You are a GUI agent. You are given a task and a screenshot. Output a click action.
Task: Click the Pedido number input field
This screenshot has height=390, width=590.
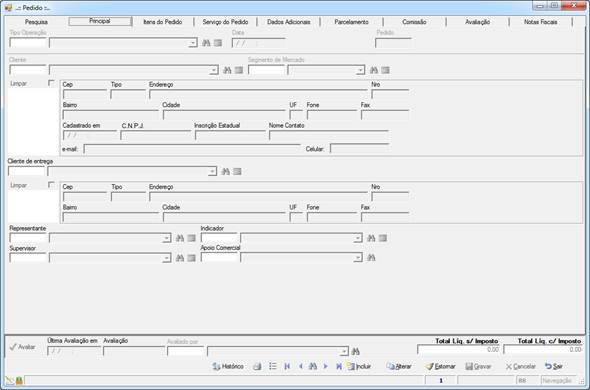pos(393,43)
